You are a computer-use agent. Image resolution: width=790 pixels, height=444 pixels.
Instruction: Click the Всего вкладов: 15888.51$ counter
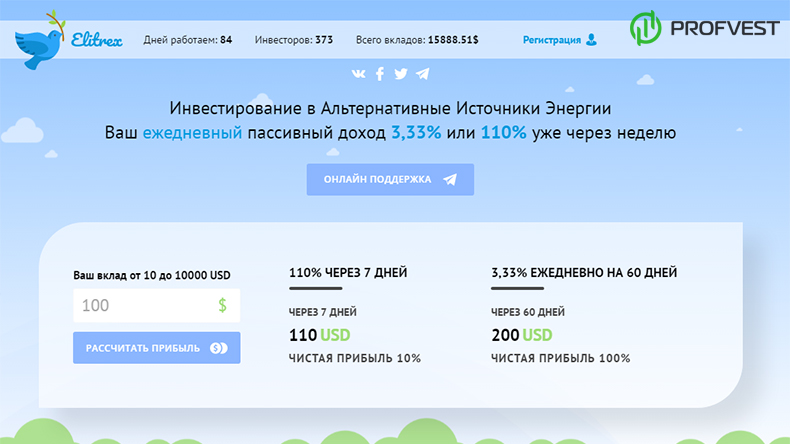click(417, 40)
